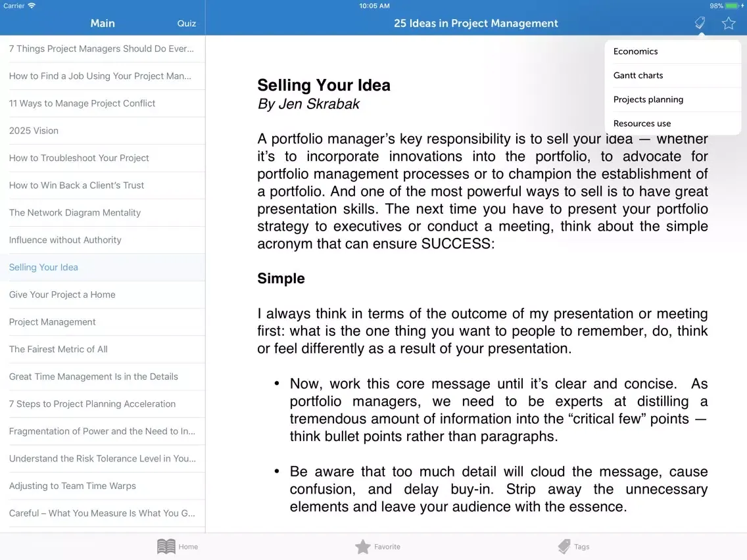Open 'How to Find a Job Using Your Project Man...'

[103, 76]
